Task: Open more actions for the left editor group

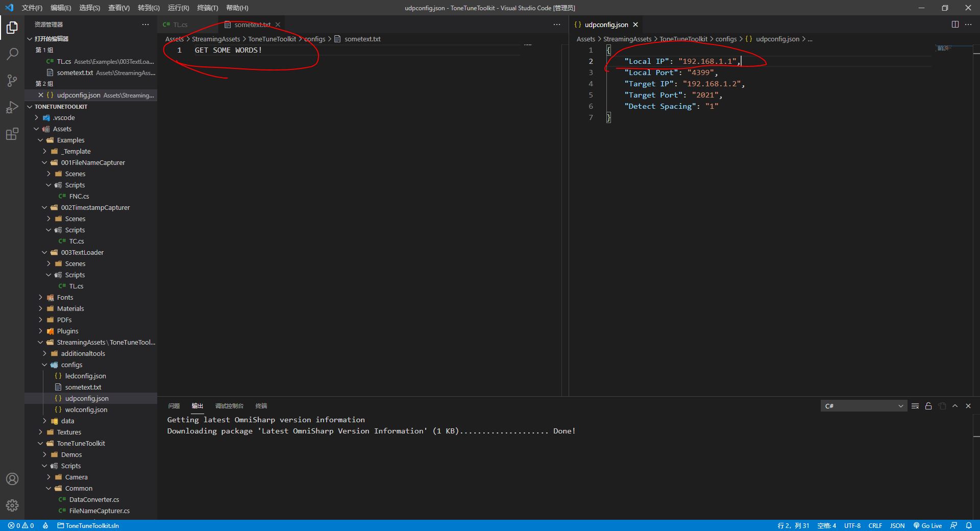Action: click(x=557, y=25)
